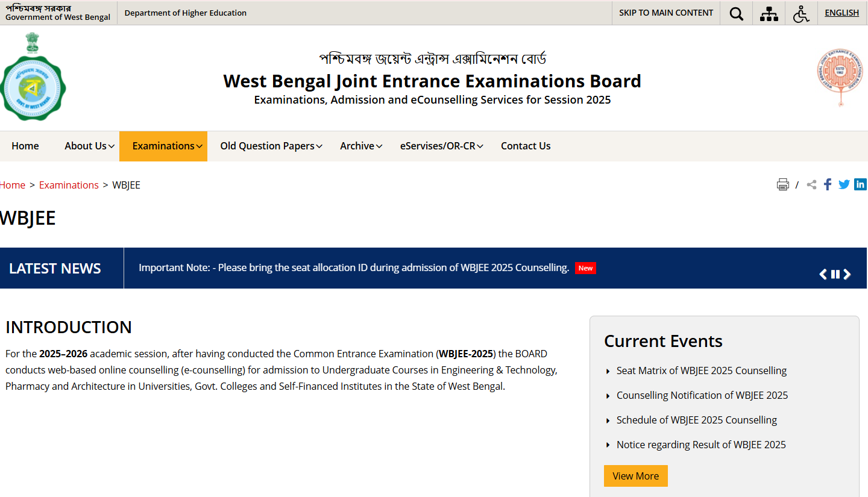
Task: Click the LATEST NEWS label
Action: [55, 268]
